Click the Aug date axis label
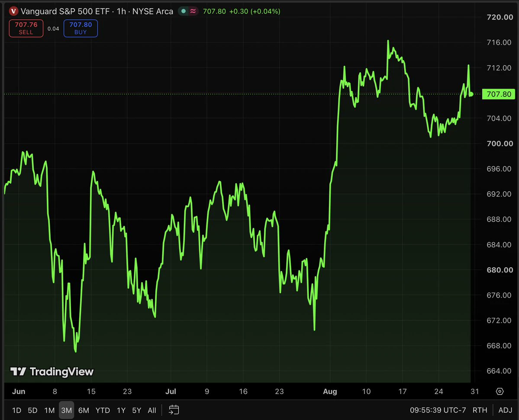Image resolution: width=519 pixels, height=420 pixels. (x=330, y=391)
